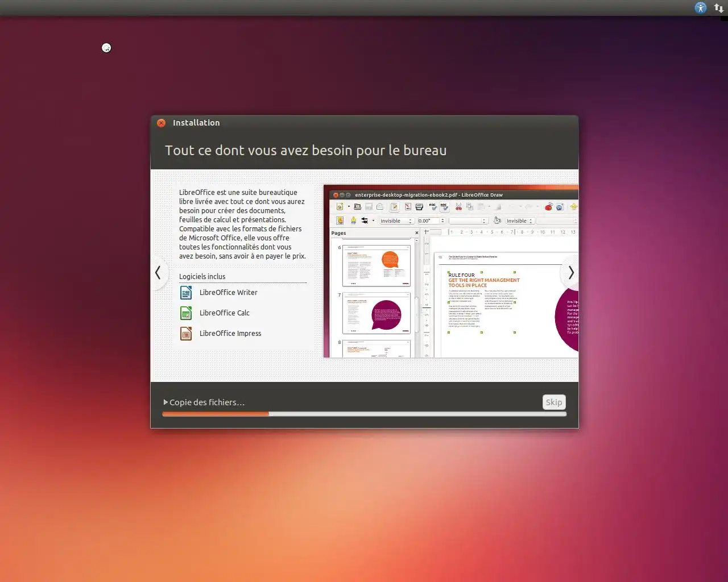Viewport: 728px width, 582px height.
Task: Select the "LibreOffice Impress" label
Action: click(230, 334)
